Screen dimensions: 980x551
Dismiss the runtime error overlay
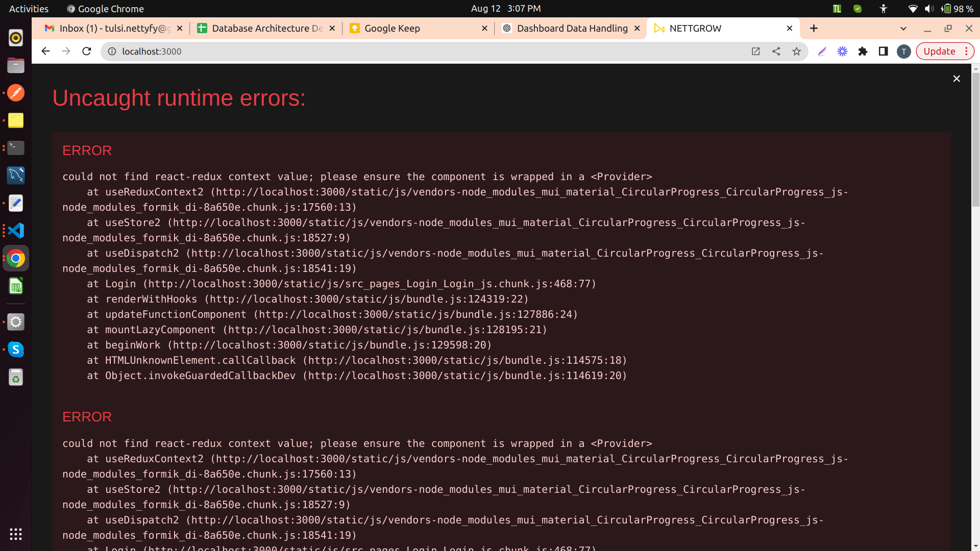pyautogui.click(x=957, y=79)
